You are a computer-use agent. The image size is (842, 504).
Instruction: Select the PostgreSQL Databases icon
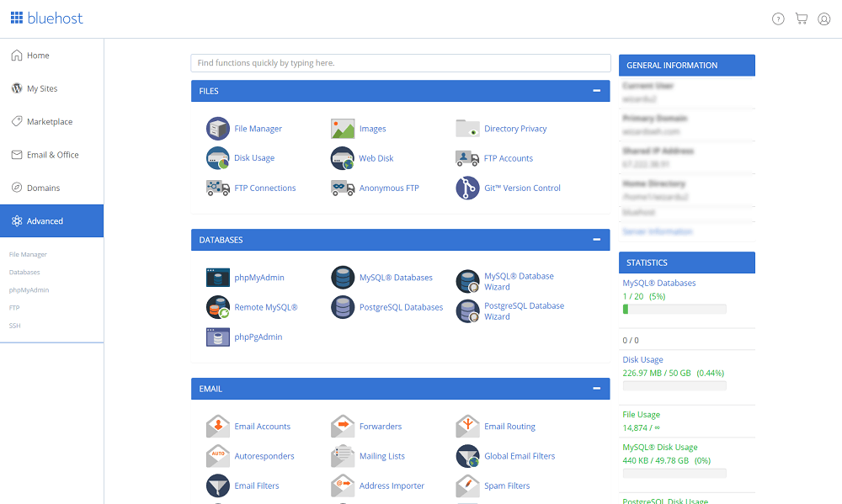click(343, 307)
